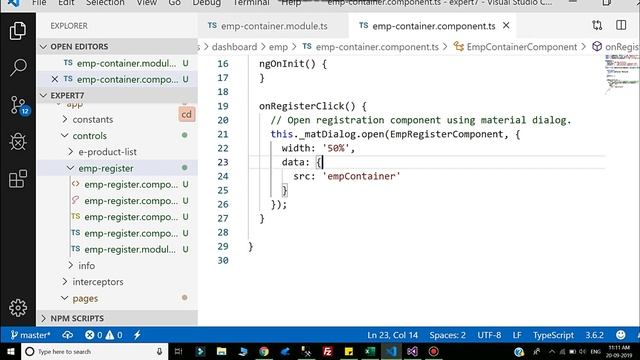Click the lightning bolt status icon
This screenshot has height=360, width=640.
(x=138, y=335)
